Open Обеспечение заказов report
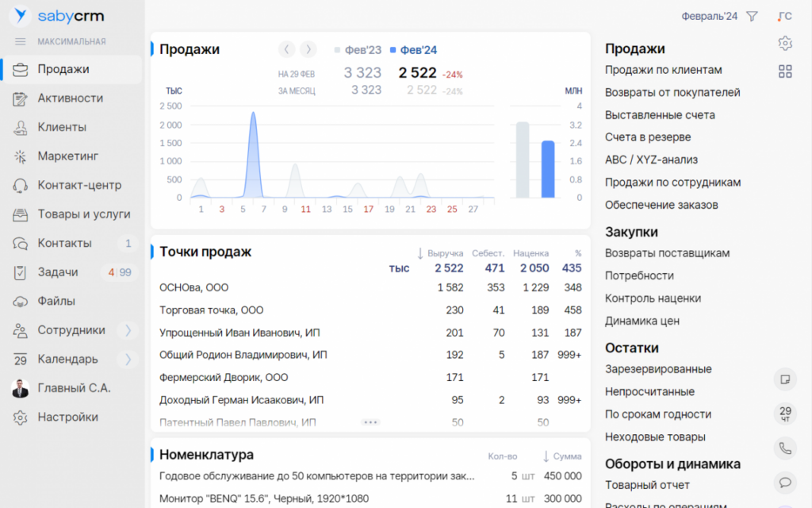Image resolution: width=812 pixels, height=508 pixels. (661, 205)
